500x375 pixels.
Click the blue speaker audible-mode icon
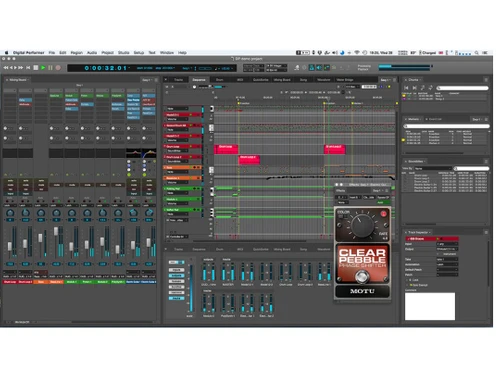(319, 68)
